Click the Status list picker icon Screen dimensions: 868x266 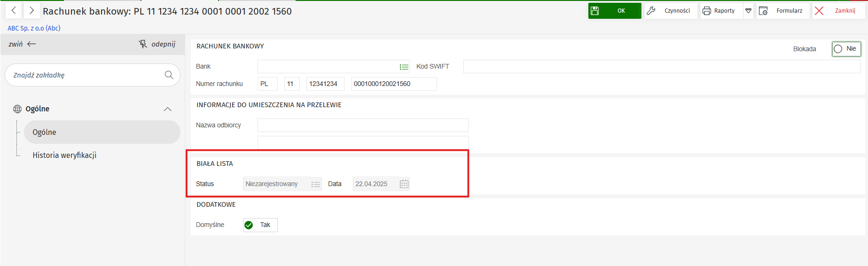pos(316,184)
